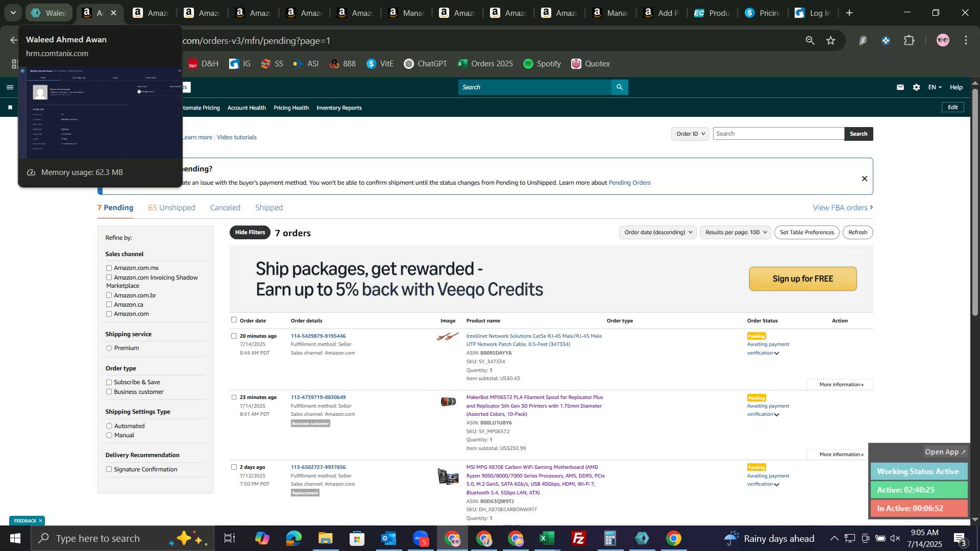Select Premium shipping service radio
The width and height of the screenshot is (980, 551).
click(x=109, y=348)
